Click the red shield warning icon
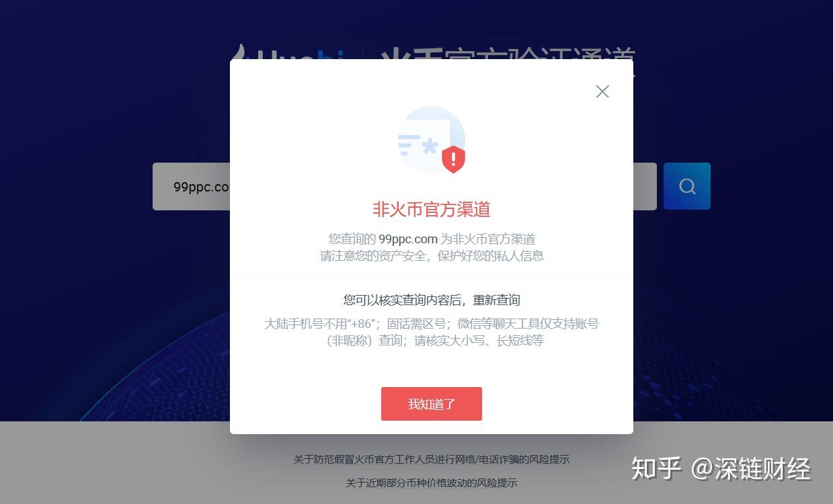The width and height of the screenshot is (833, 504). click(x=453, y=159)
